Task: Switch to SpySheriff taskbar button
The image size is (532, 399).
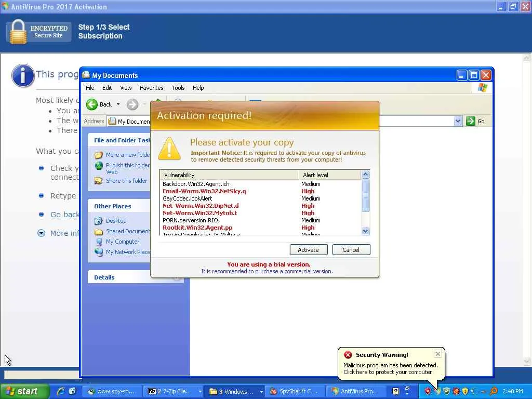Action: 295,391
